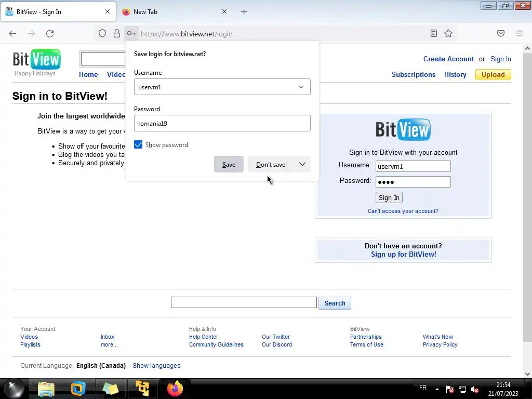Open tracking protection shield icon
The width and height of the screenshot is (532, 399).
click(x=102, y=33)
